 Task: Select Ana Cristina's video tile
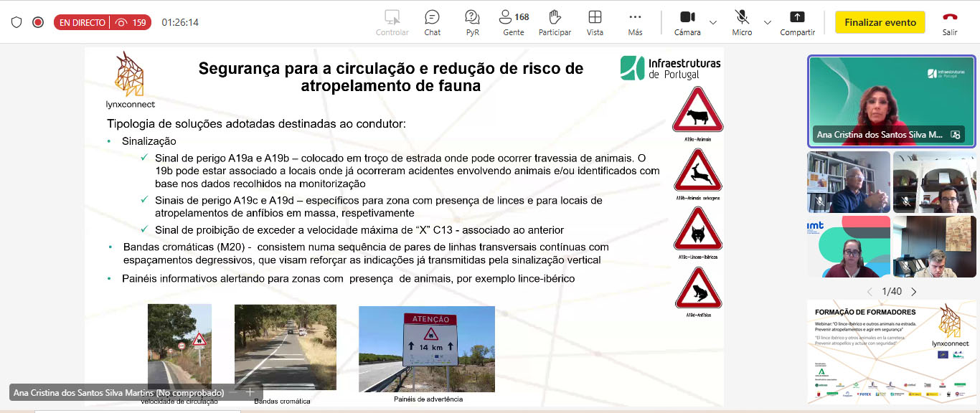891,100
